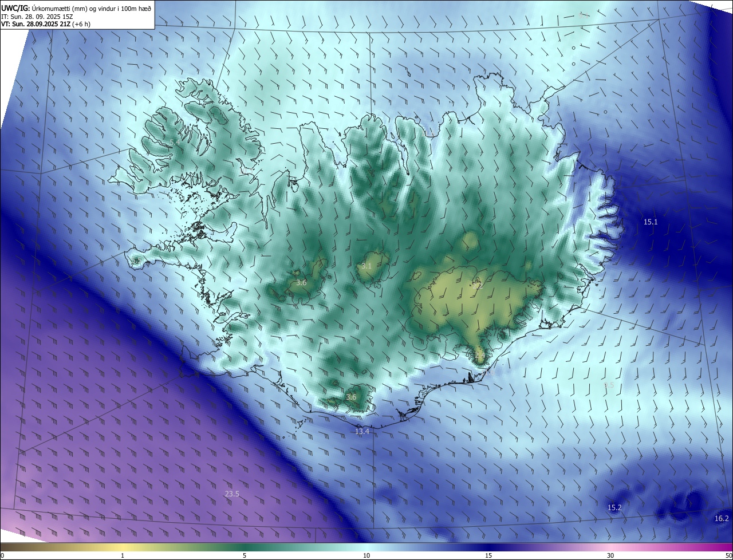
Task: Click the 23.5 value in the purple area
Action: pyautogui.click(x=232, y=494)
